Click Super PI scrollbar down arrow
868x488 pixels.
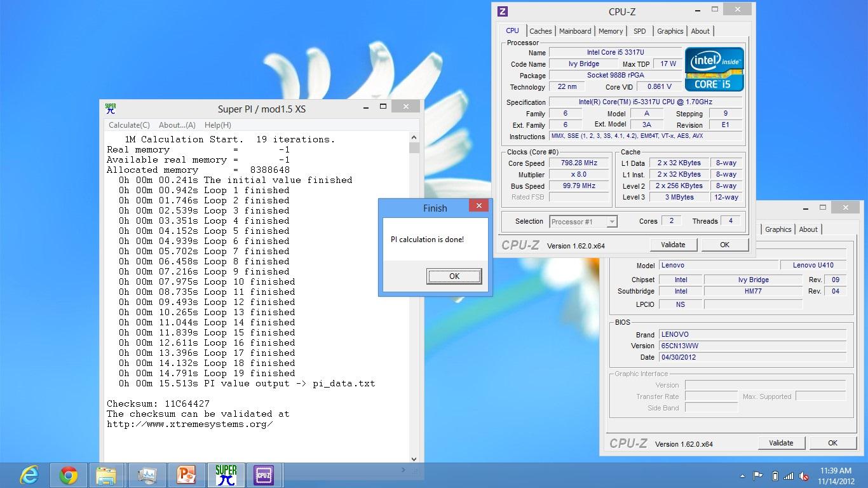414,458
